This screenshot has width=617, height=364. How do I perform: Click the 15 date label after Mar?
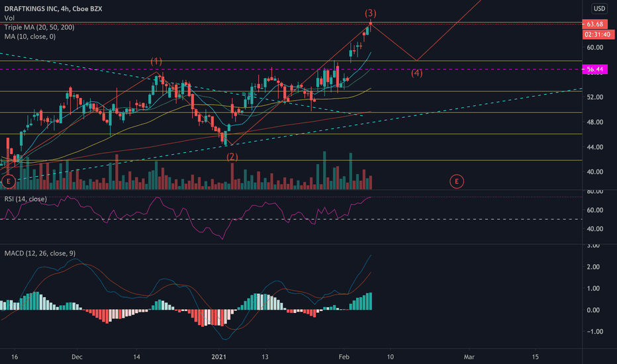(535, 357)
